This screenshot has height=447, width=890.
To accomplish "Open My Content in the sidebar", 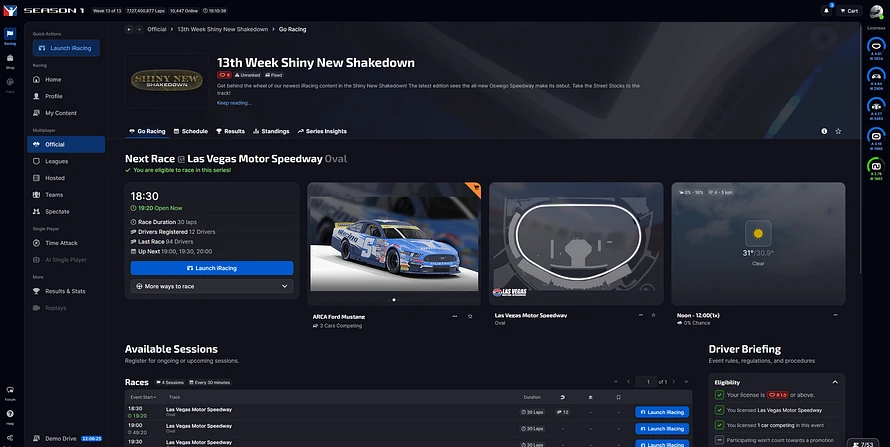I will point(66,113).
